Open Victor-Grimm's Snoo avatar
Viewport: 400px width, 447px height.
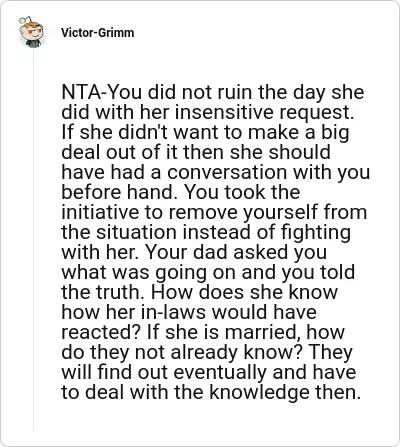click(31, 32)
